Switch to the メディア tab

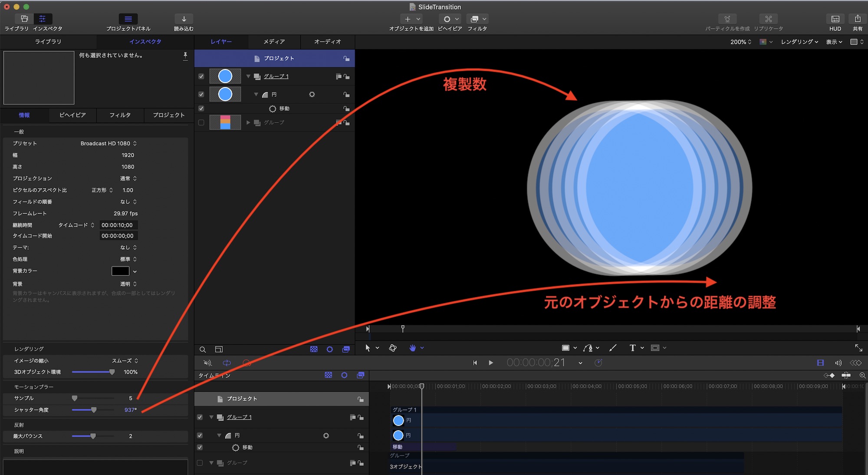274,42
